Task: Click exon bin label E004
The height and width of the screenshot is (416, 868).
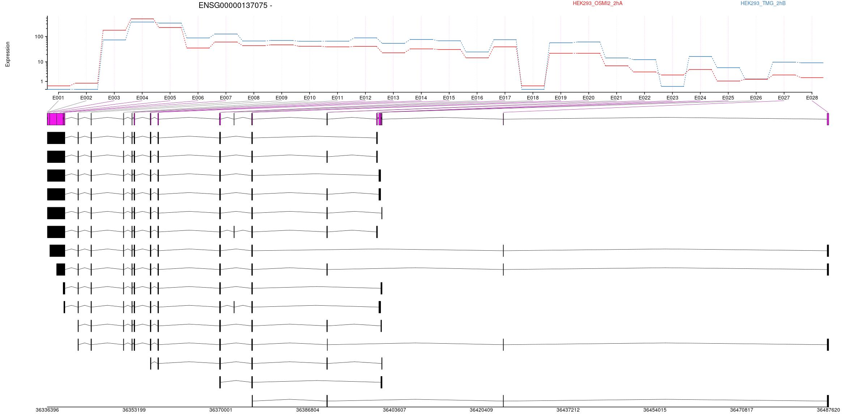Action: click(x=142, y=98)
